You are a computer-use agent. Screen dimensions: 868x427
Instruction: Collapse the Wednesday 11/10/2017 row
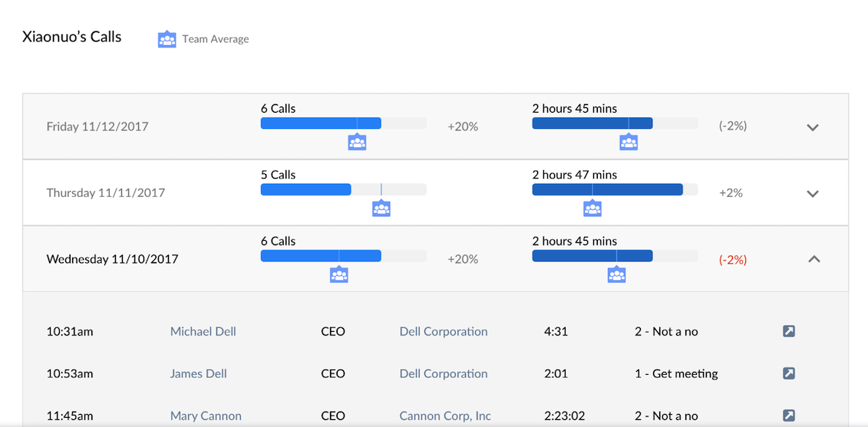tap(814, 259)
